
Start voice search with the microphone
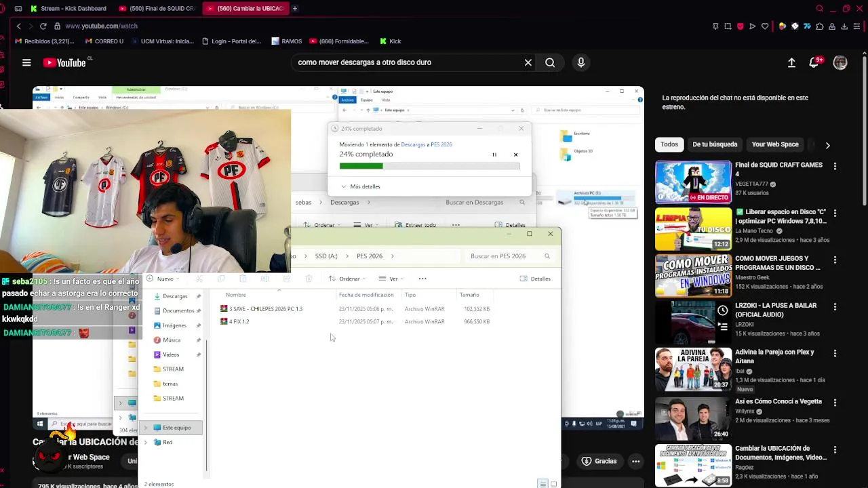(x=580, y=62)
